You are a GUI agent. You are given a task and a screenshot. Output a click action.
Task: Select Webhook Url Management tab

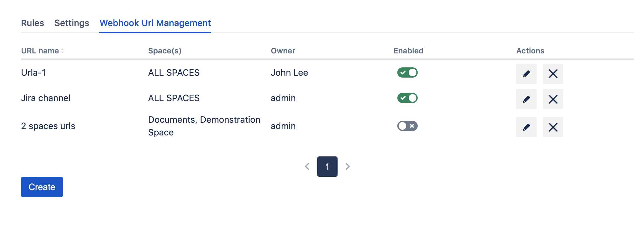(x=155, y=23)
